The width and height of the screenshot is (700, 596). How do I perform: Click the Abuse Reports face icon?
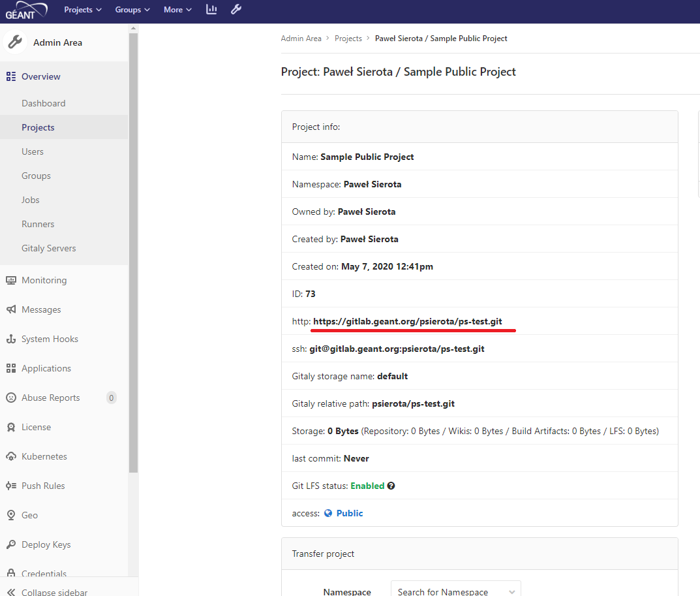(11, 398)
